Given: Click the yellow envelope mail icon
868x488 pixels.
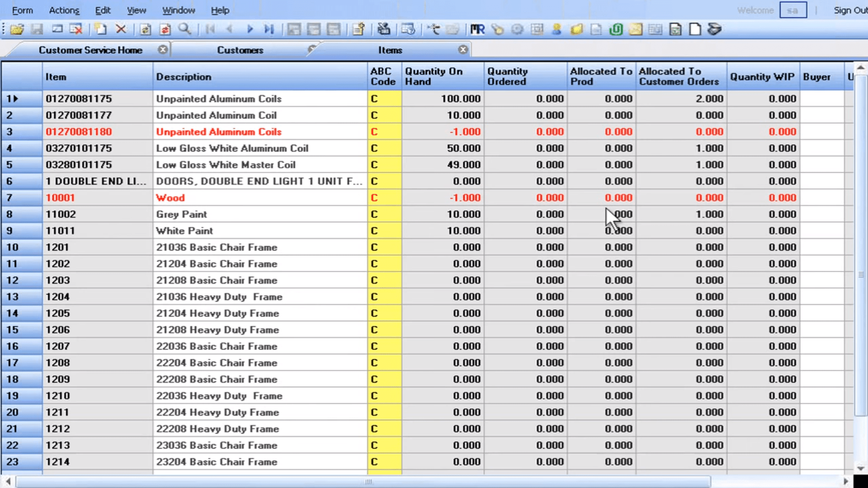Looking at the screenshot, I should (636, 30).
